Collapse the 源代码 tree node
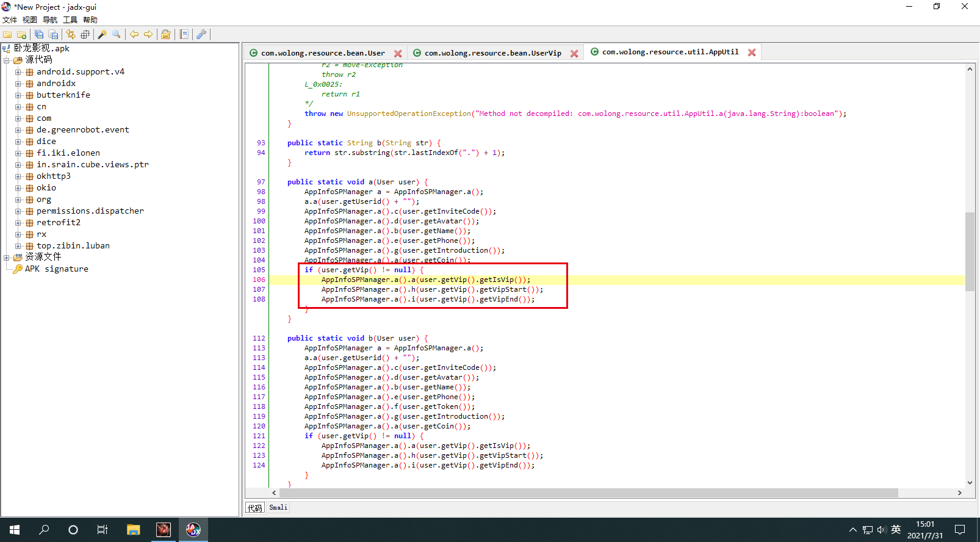Image resolution: width=980 pixels, height=542 pixels. tap(6, 60)
